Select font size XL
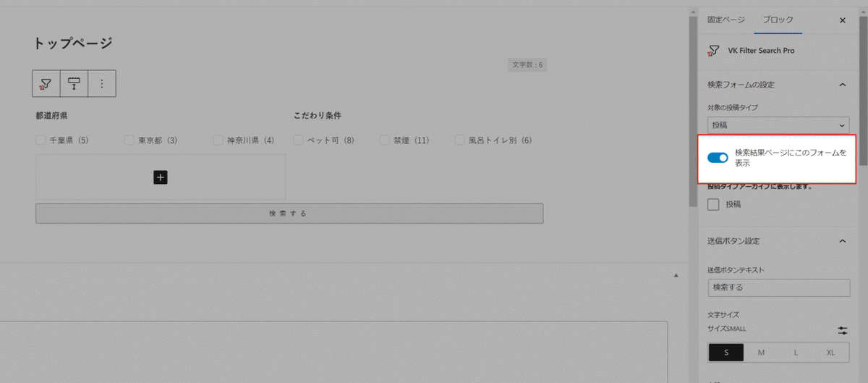868x383 pixels. 830,353
